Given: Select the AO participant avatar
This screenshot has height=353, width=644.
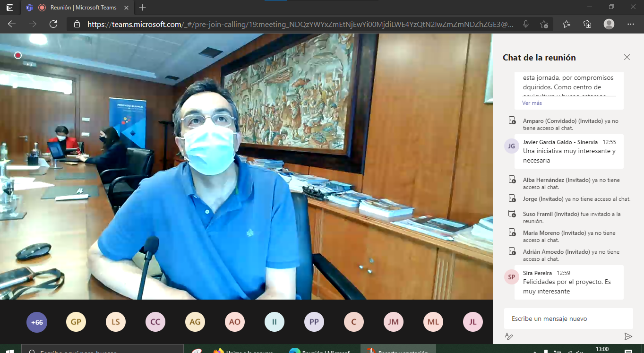Looking at the screenshot, I should point(235,322).
